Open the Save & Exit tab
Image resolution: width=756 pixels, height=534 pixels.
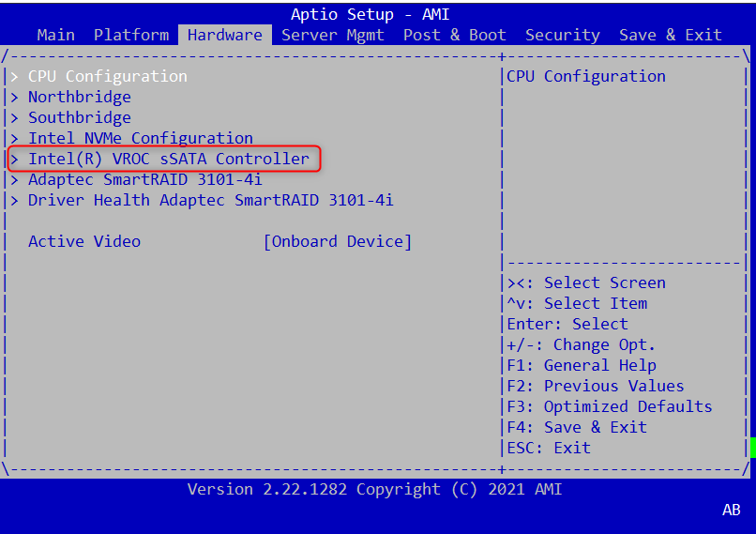pyautogui.click(x=671, y=35)
